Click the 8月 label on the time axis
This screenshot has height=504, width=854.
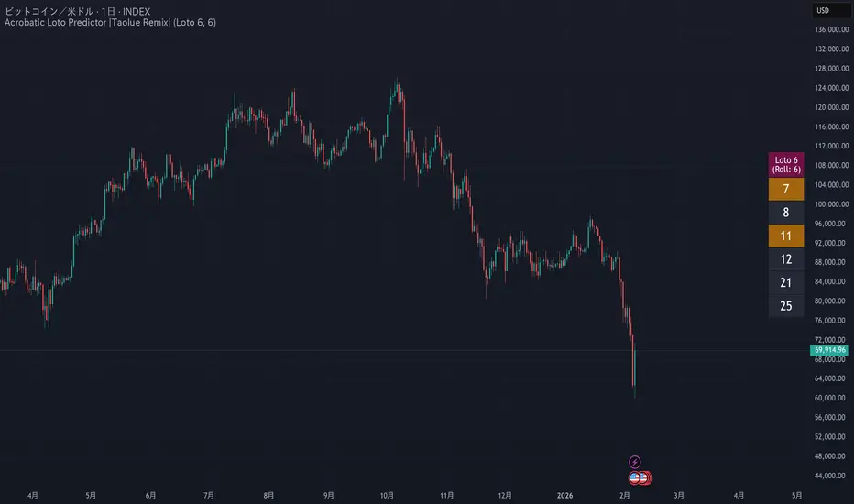click(269, 494)
